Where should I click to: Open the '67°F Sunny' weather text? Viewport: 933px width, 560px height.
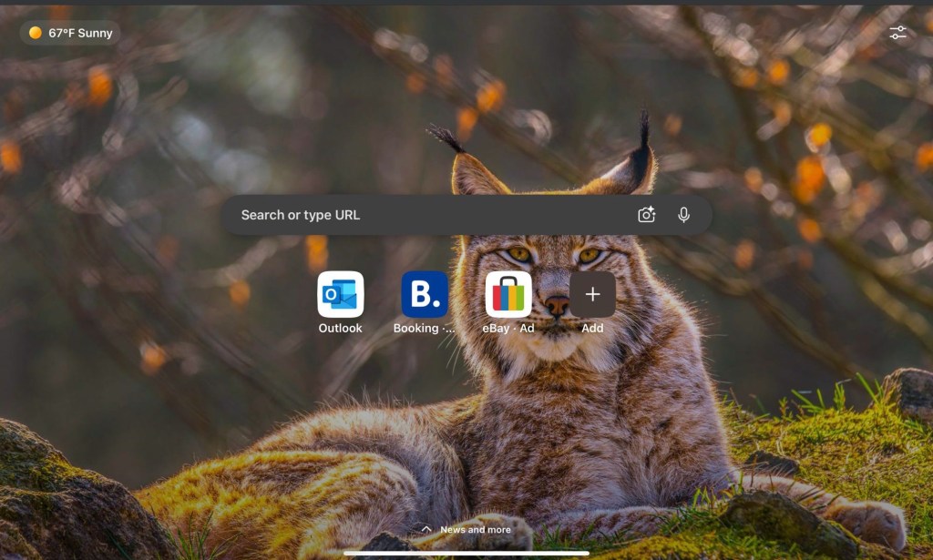click(80, 33)
